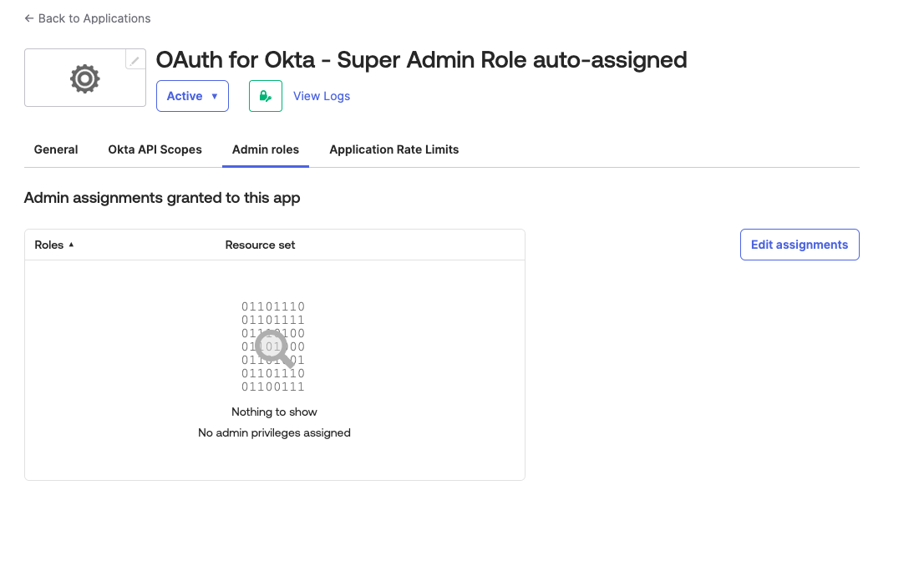Go to Application Rate Limits tab

click(393, 149)
